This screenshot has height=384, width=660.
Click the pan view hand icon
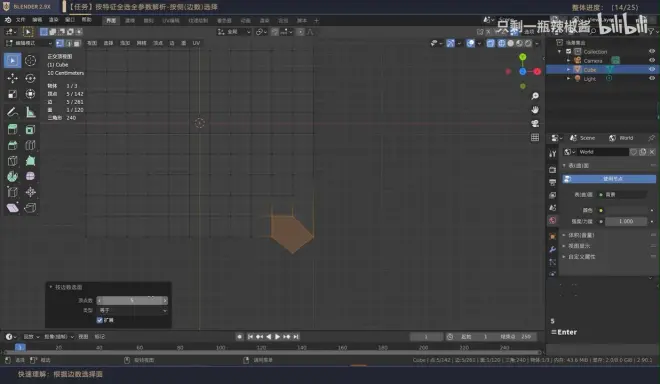tap(535, 110)
